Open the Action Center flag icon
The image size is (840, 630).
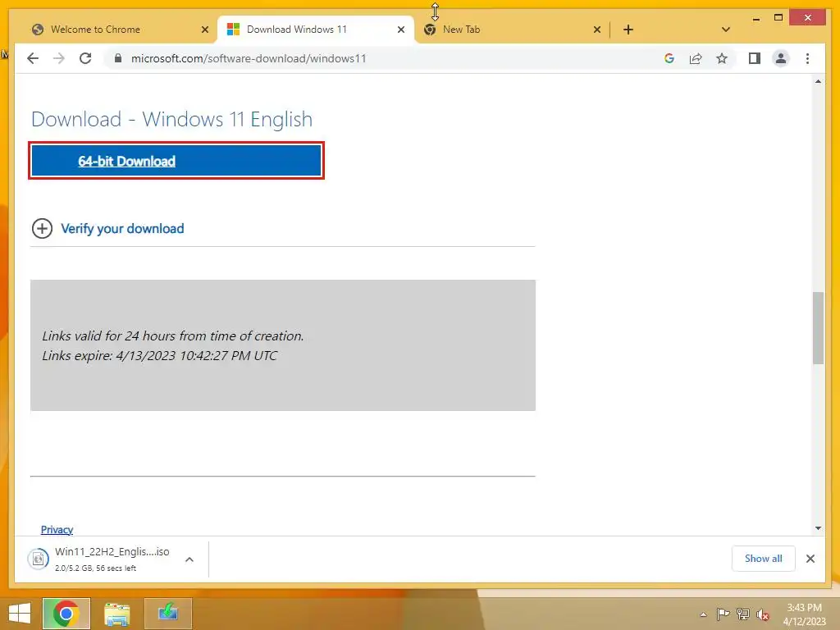point(723,614)
